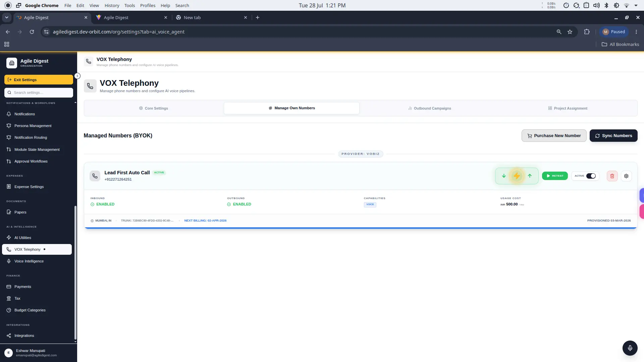644x362 pixels.
Task: Click the NEXT BILLING: 02-APR-2026 text
Action: [x=205, y=221]
